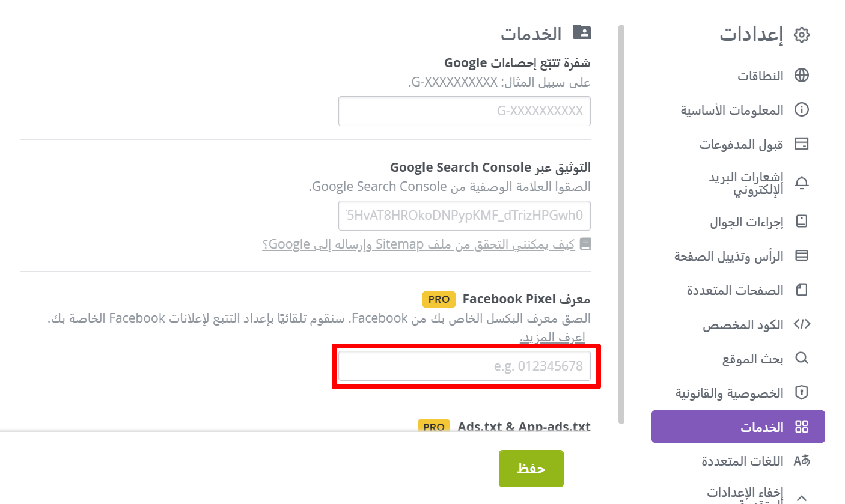Viewport: 845px width, 504px height.
Task: Click the globe icon beside النطاقات
Action: [802, 76]
